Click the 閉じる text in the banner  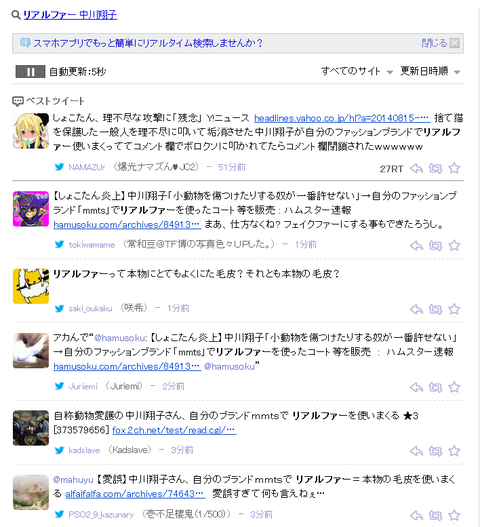[x=434, y=43]
